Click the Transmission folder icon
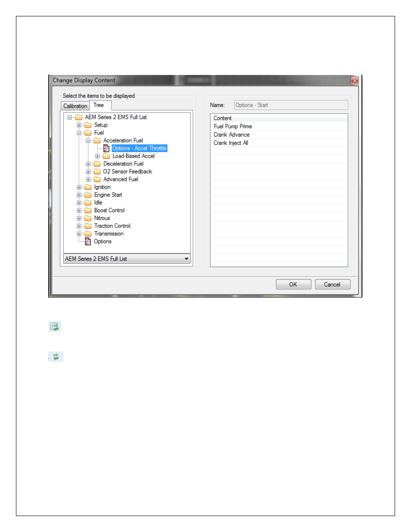 [88, 233]
